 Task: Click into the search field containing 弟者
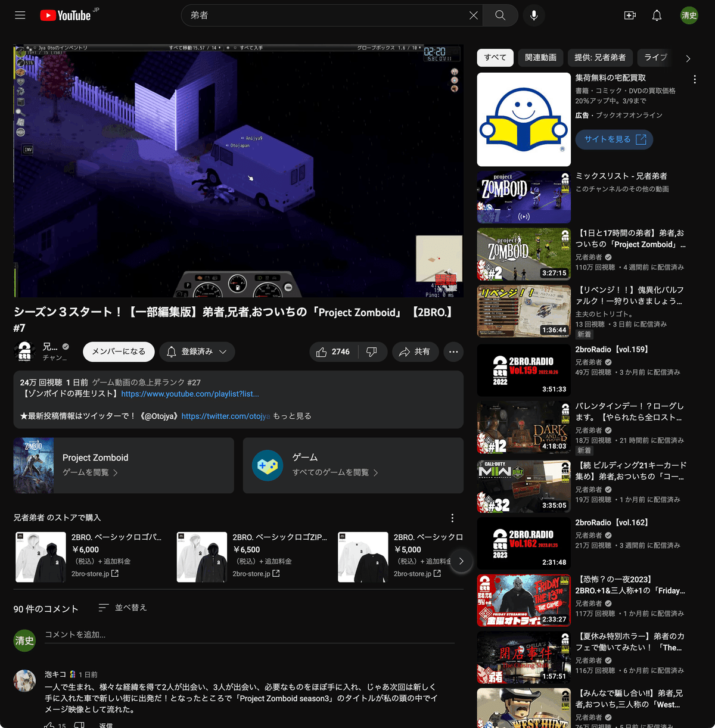(x=328, y=15)
